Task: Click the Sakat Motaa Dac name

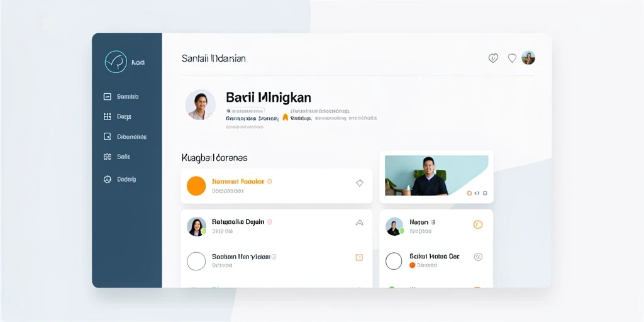Action: pos(434,257)
